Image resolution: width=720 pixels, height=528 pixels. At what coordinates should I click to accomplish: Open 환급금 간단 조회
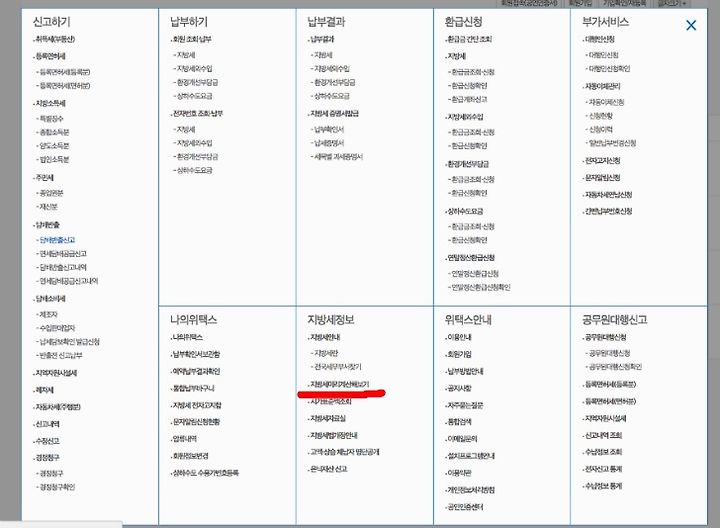point(469,39)
